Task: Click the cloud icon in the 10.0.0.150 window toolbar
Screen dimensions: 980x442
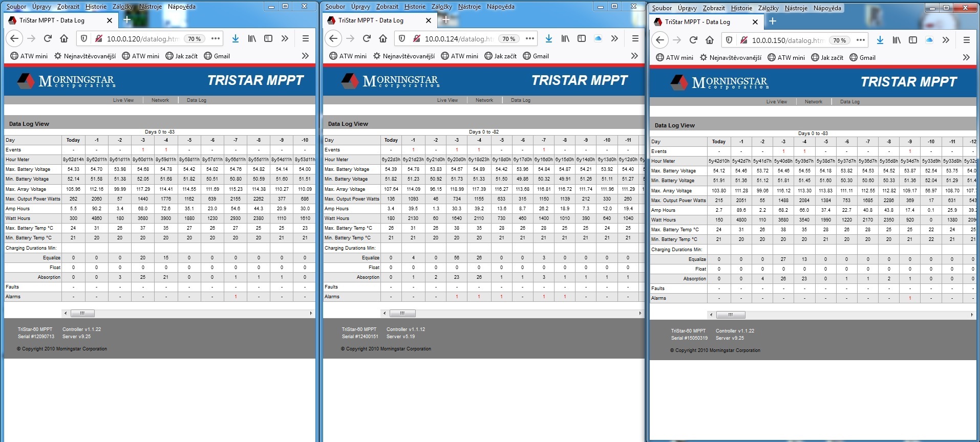Action: click(929, 40)
